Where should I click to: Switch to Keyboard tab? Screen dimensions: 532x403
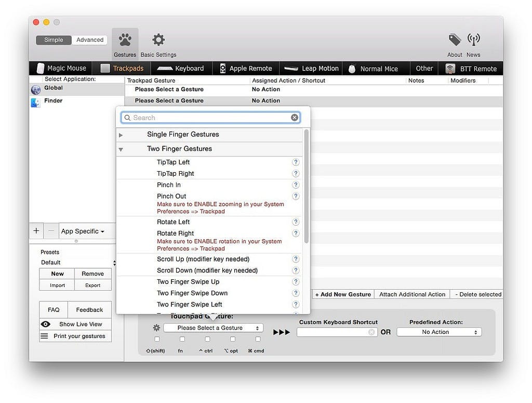181,68
